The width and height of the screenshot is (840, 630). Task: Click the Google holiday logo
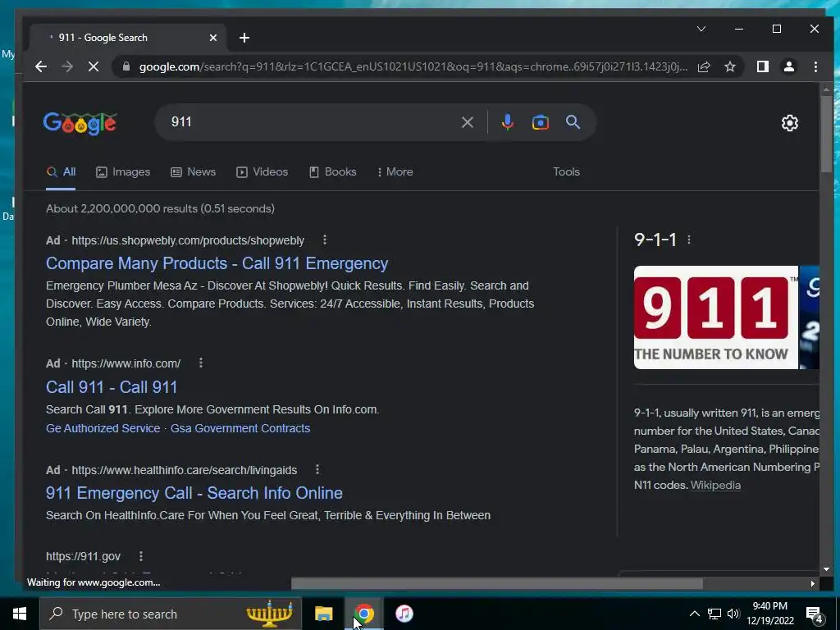(80, 123)
